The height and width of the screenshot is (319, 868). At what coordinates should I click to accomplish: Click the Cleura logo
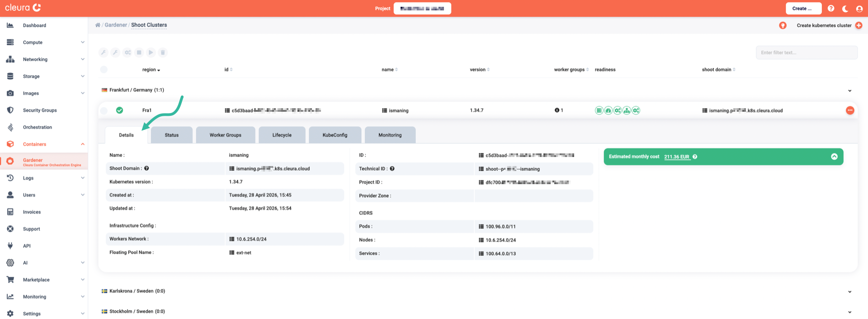[23, 8]
